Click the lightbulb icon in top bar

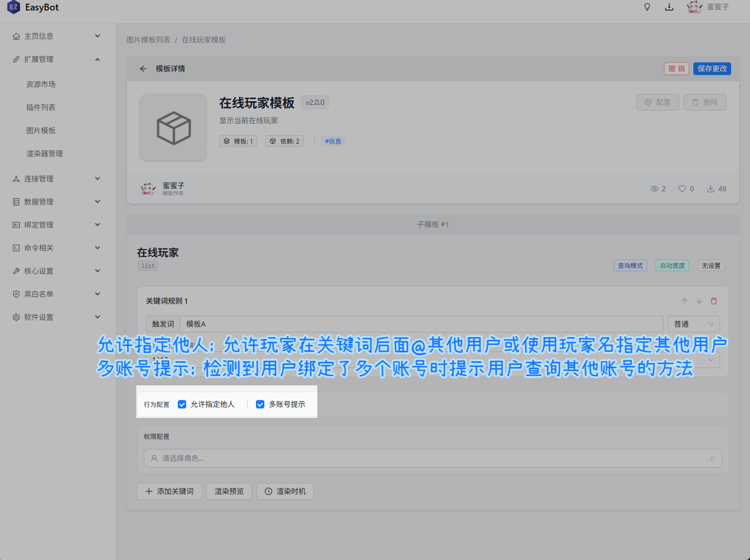tap(647, 7)
